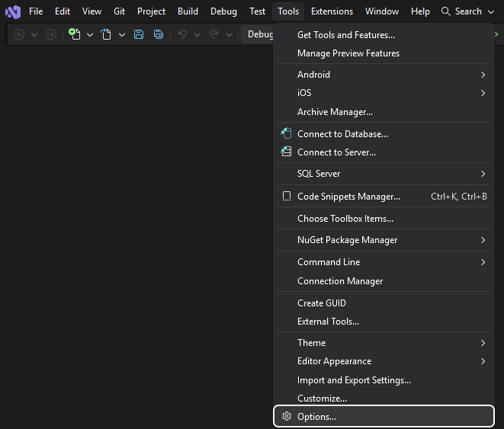Viewport: 504px width, 429px height.
Task: Open the Options dialog entry
Action: [x=384, y=417]
